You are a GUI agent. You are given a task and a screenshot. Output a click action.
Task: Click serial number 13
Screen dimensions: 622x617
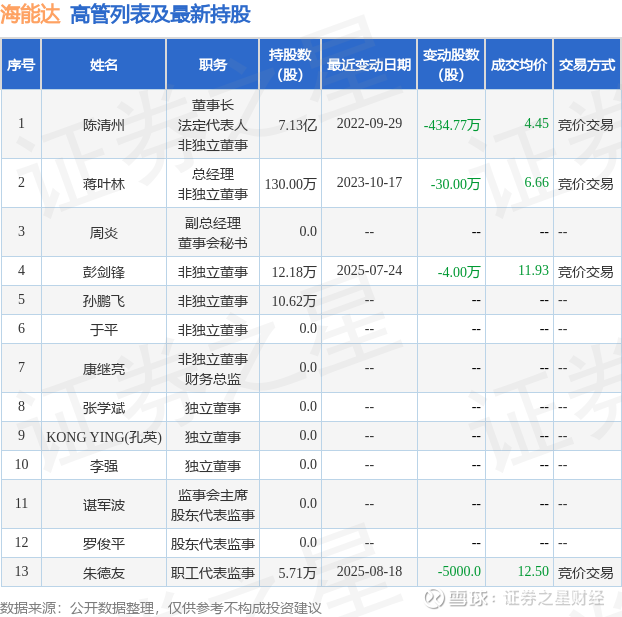point(21,571)
